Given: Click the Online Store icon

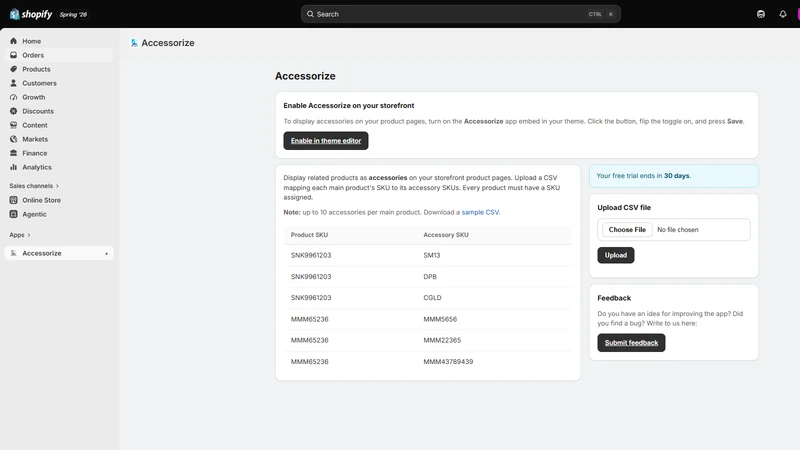Looking at the screenshot, I should click(14, 200).
